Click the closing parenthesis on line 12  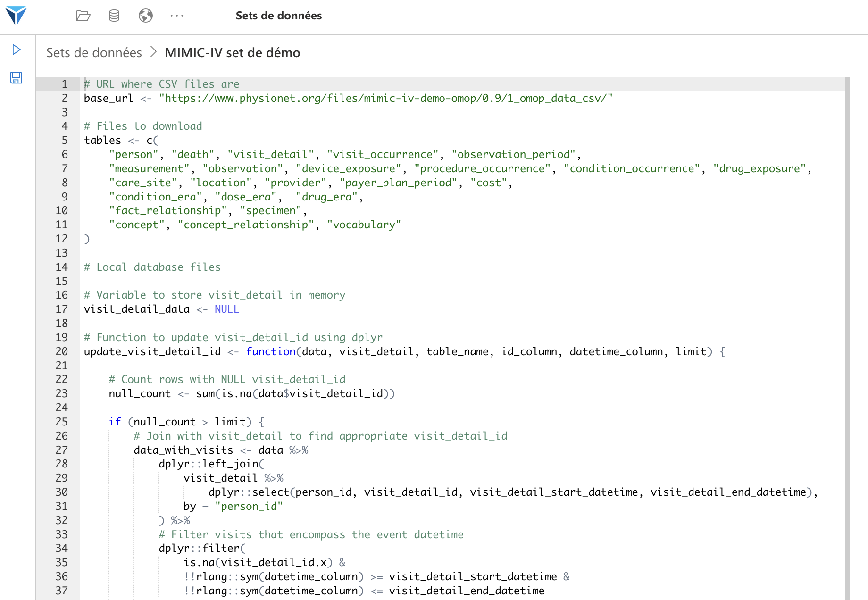(87, 239)
